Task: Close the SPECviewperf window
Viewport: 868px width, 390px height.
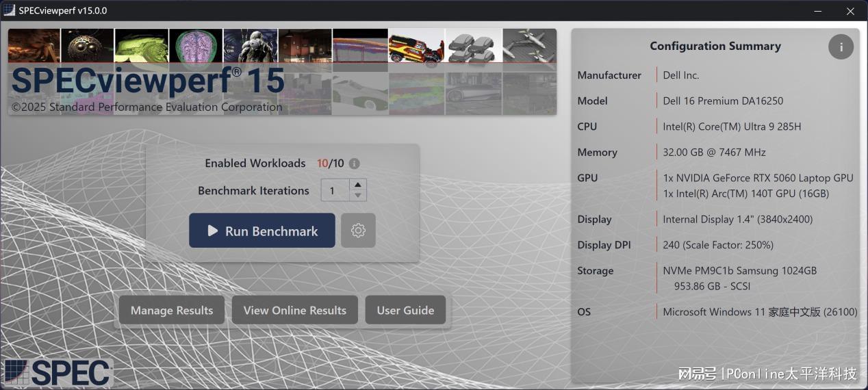Action: tap(850, 11)
